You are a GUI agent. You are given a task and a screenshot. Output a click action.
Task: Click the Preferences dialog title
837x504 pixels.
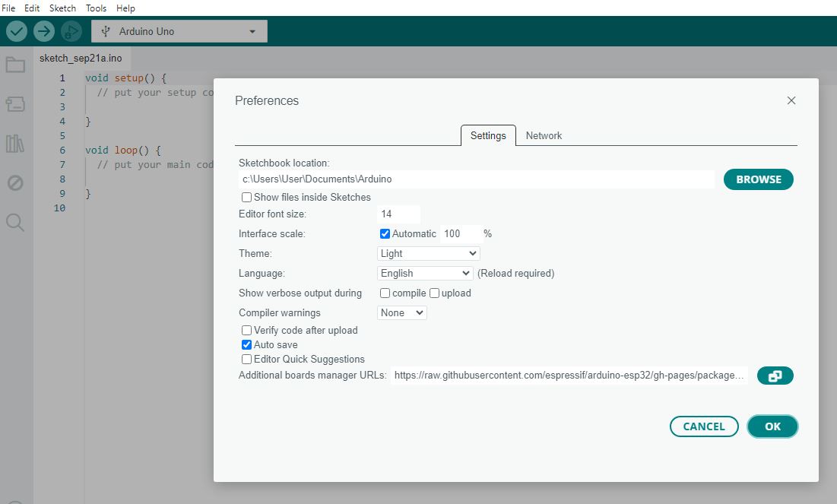click(267, 100)
